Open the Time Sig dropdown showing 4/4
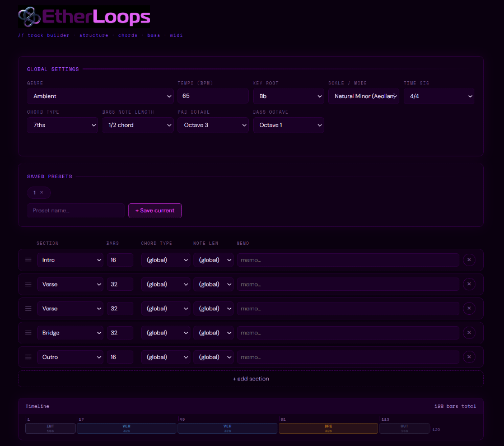This screenshot has width=504, height=446. click(438, 96)
